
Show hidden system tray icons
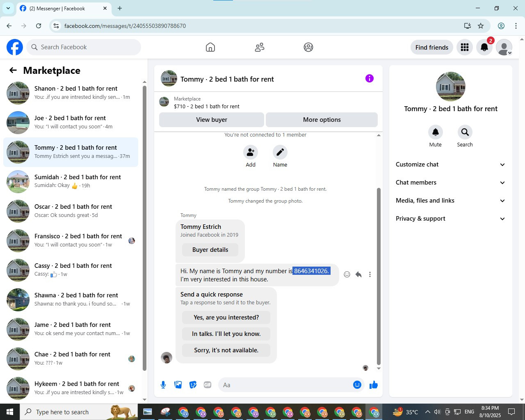click(427, 412)
